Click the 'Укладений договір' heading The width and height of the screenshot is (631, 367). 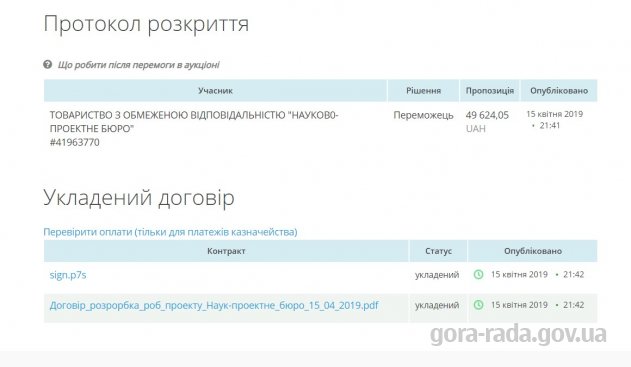139,198
